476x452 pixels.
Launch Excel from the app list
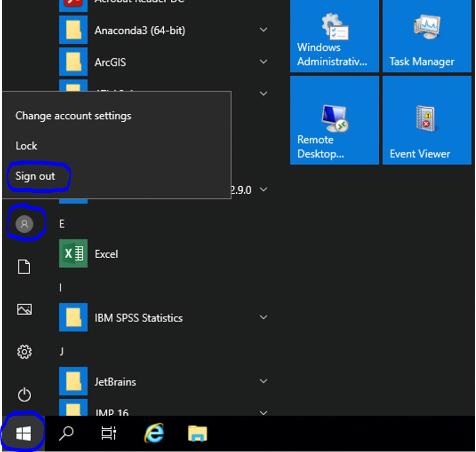(x=106, y=254)
